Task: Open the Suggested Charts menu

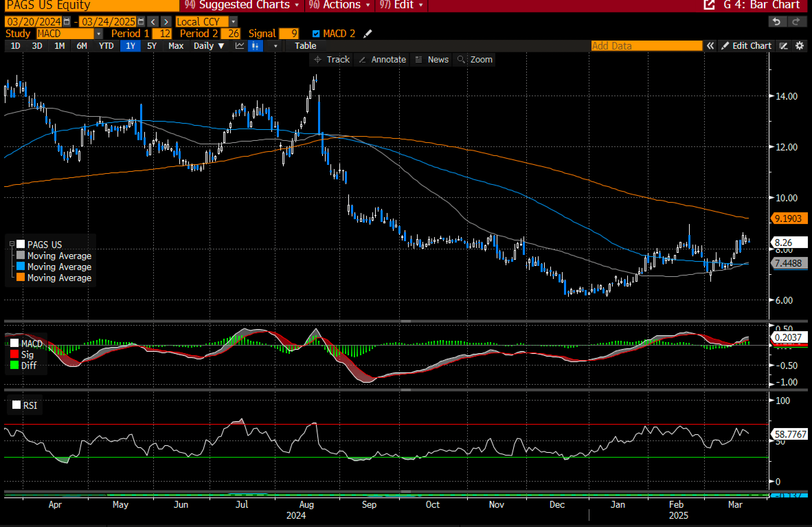Action: [245, 5]
